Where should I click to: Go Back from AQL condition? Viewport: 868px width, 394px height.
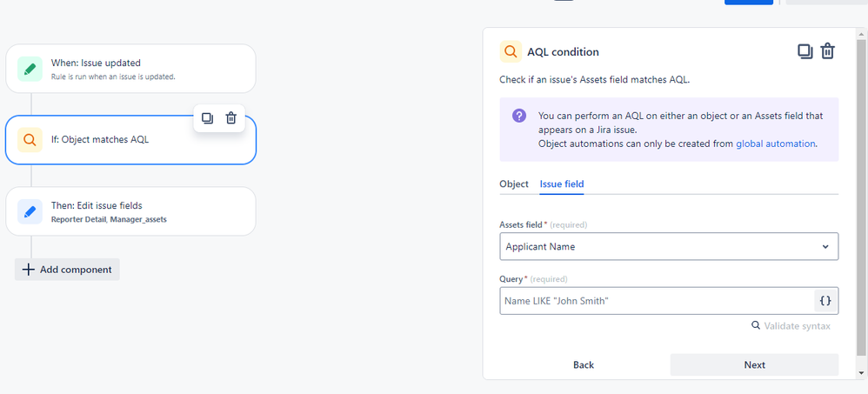(x=583, y=364)
